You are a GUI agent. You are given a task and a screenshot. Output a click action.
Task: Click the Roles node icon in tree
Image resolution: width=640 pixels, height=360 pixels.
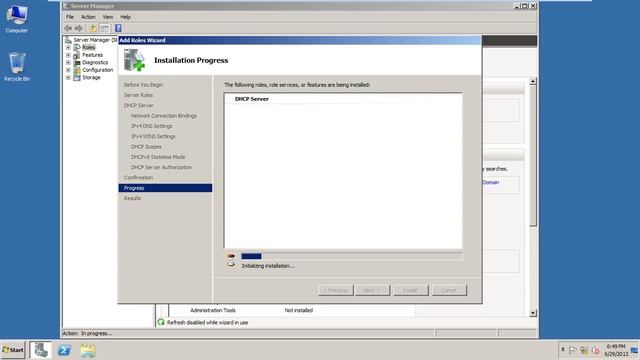pyautogui.click(x=77, y=47)
